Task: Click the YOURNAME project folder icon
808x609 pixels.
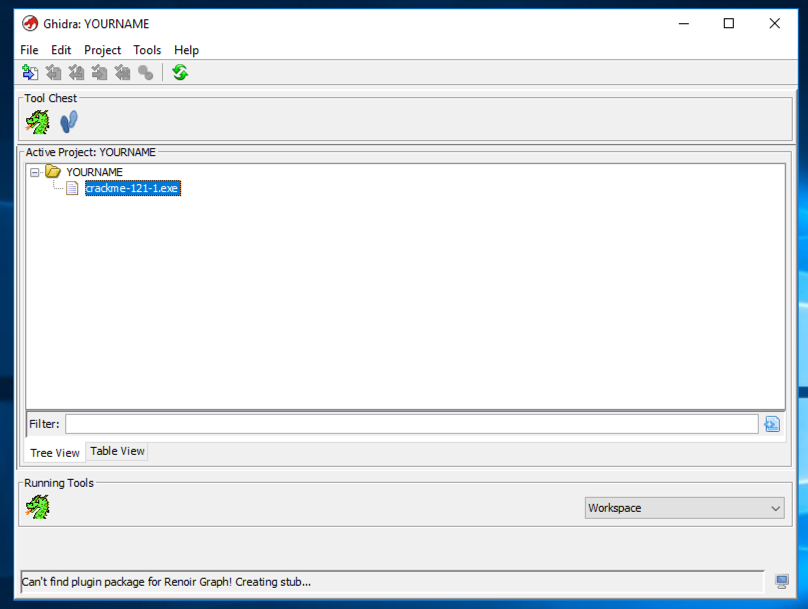Action: click(53, 171)
